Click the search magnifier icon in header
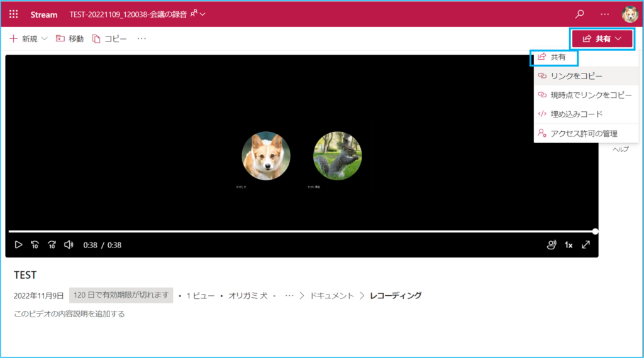 pyautogui.click(x=579, y=14)
